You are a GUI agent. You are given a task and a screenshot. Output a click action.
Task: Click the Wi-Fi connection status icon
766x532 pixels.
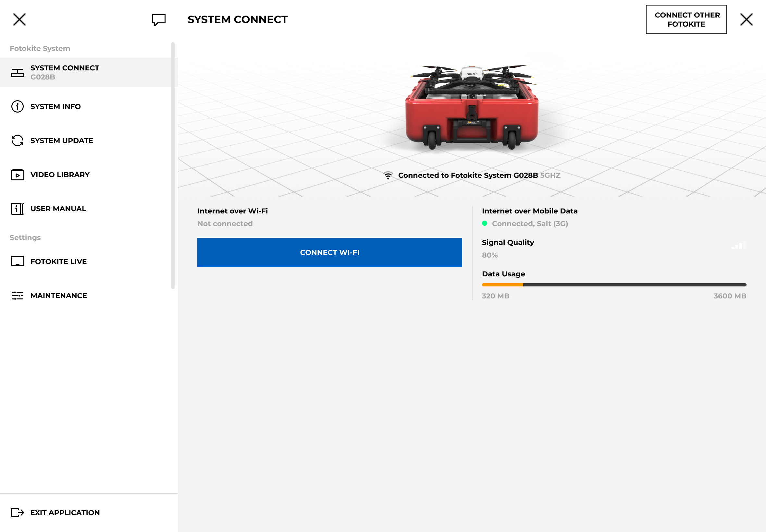[388, 175]
